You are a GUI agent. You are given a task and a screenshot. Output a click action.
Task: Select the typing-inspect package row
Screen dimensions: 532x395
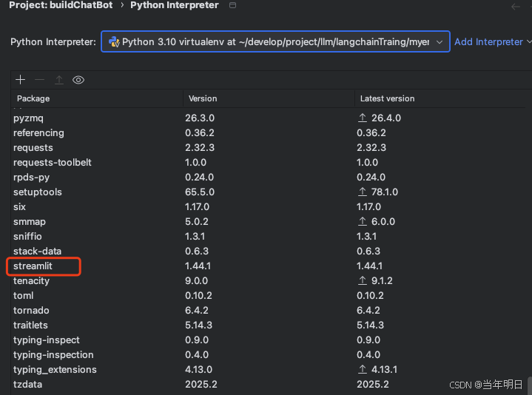coord(269,340)
